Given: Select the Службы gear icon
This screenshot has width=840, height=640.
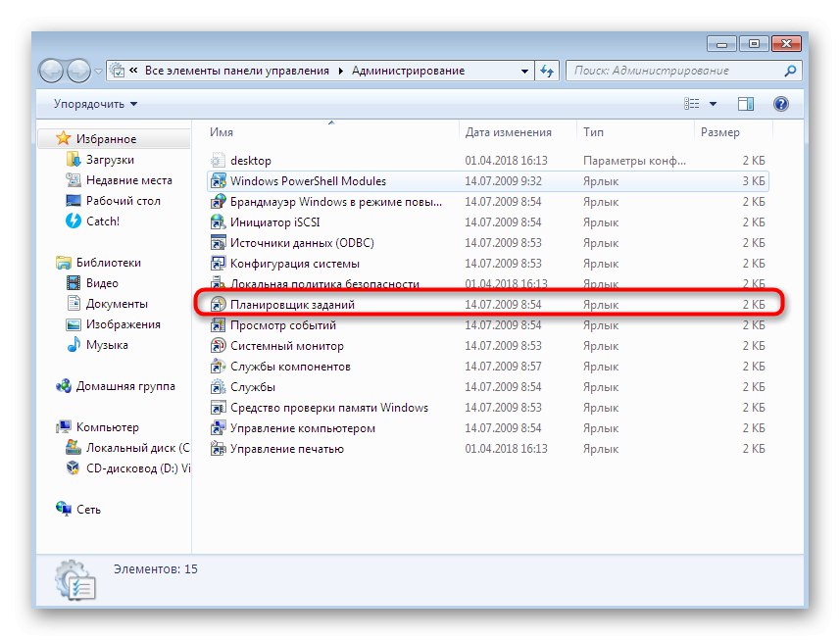Looking at the screenshot, I should (218, 387).
